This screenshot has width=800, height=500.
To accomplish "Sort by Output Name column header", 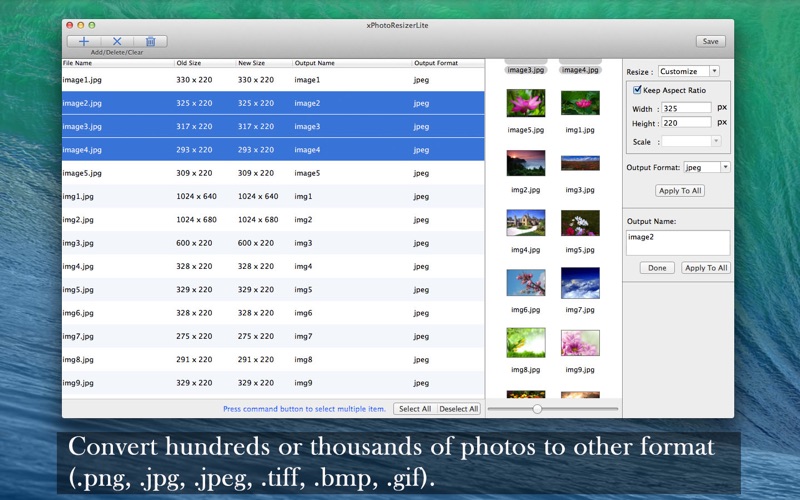I will (352, 63).
